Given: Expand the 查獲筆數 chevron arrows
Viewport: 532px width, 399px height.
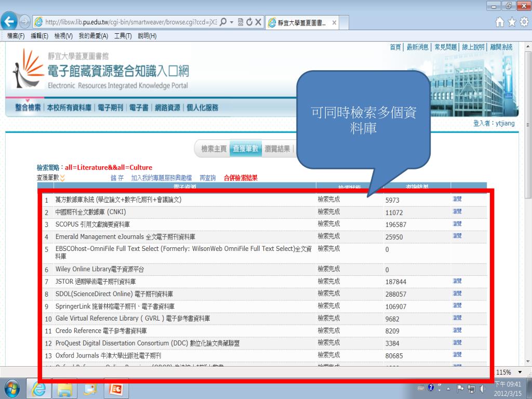Looking at the screenshot, I should [62, 178].
